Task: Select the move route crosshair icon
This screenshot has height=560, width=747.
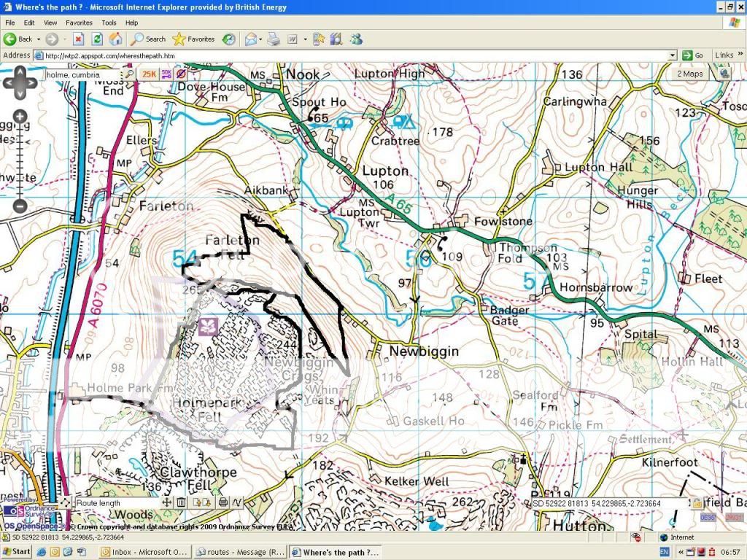Action: tap(167, 502)
